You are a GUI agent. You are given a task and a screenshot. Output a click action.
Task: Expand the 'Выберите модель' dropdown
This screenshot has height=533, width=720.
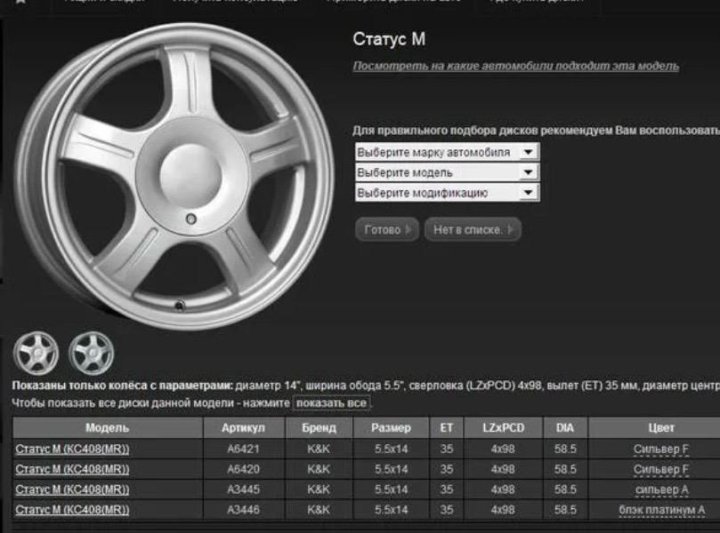[x=447, y=172]
